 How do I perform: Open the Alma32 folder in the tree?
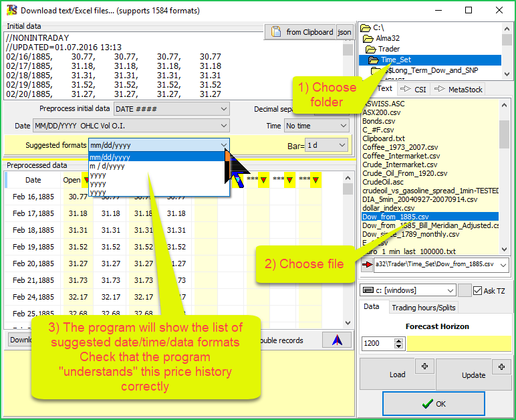tap(388, 39)
